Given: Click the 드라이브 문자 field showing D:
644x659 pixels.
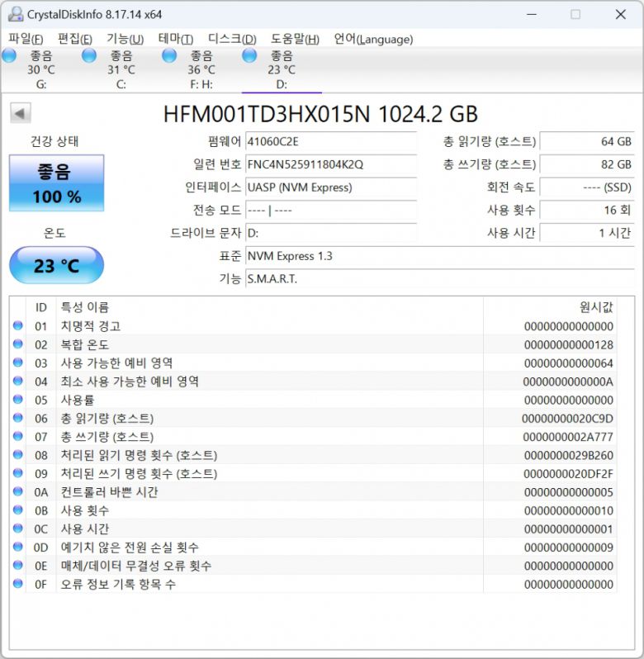Looking at the screenshot, I should click(331, 233).
